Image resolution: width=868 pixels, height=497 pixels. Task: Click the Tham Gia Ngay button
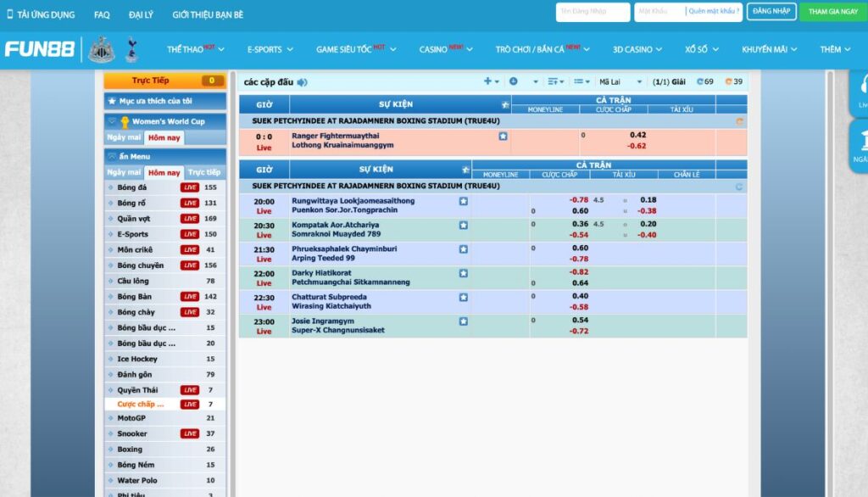[832, 12]
